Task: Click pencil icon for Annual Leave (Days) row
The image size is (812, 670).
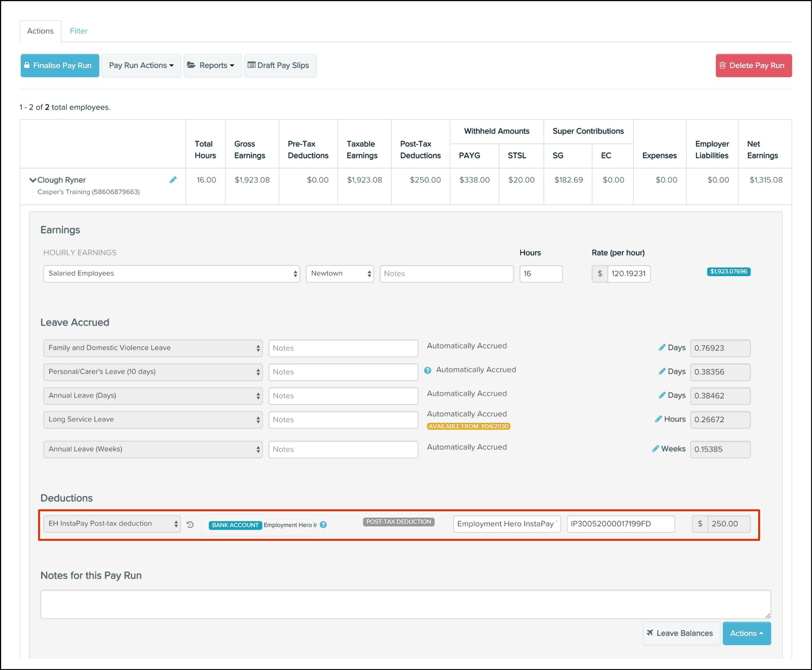Action: tap(662, 395)
